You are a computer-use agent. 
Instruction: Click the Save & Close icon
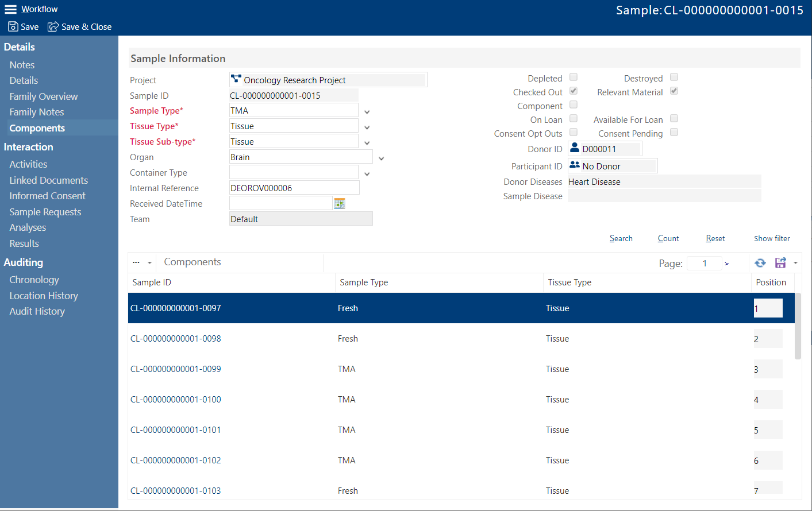coord(53,26)
